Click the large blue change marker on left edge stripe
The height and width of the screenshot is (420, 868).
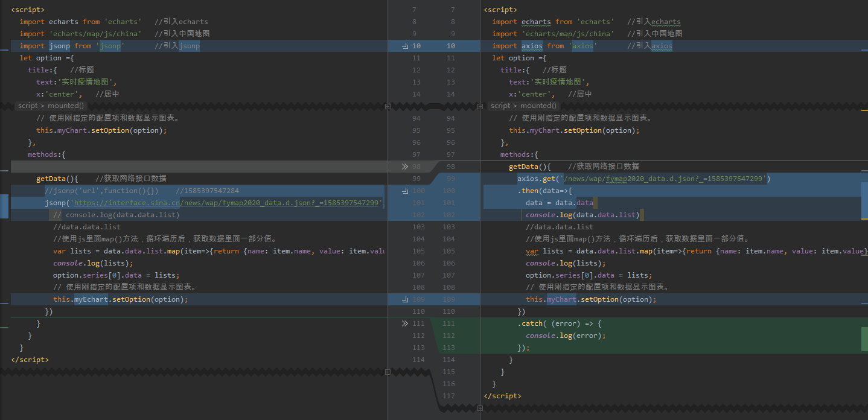4,206
